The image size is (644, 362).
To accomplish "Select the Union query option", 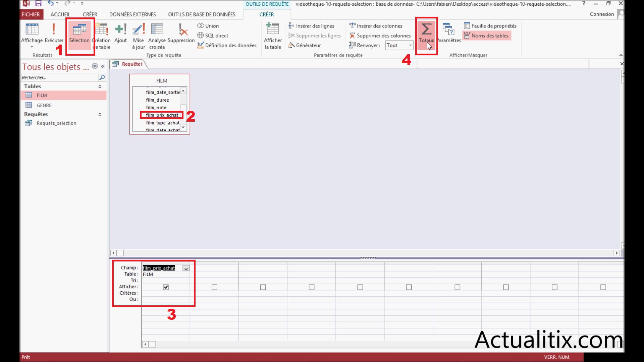I will pyautogui.click(x=208, y=26).
